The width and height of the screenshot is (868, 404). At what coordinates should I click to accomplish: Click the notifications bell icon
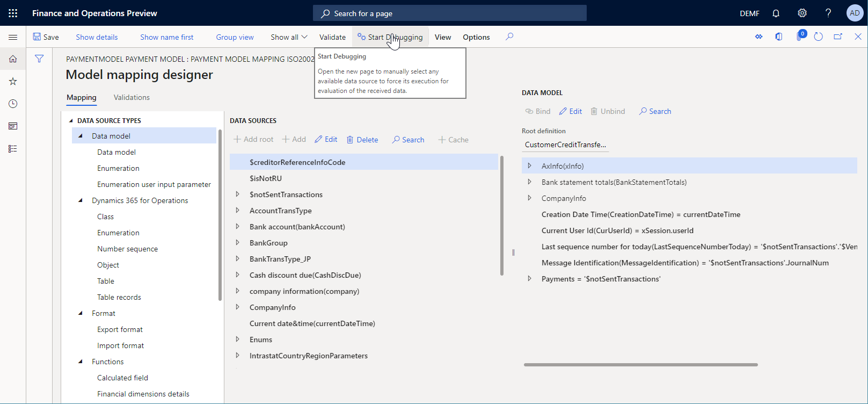pos(776,13)
